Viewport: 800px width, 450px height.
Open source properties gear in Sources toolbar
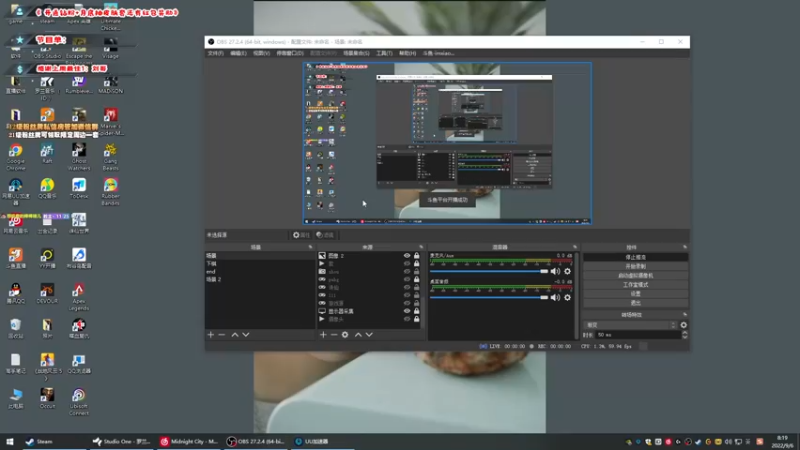tap(345, 335)
